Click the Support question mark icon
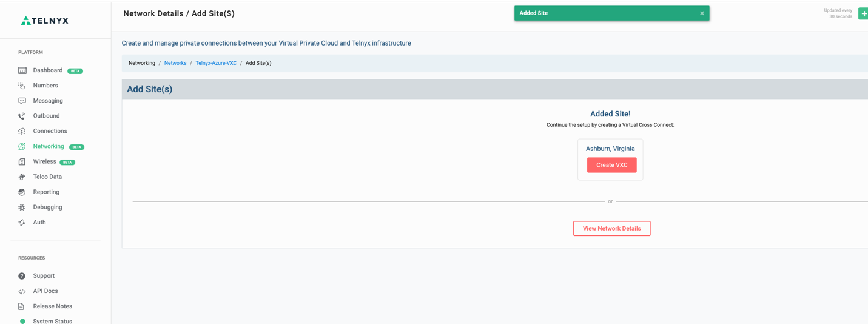Image resolution: width=868 pixels, height=324 pixels. click(22, 276)
